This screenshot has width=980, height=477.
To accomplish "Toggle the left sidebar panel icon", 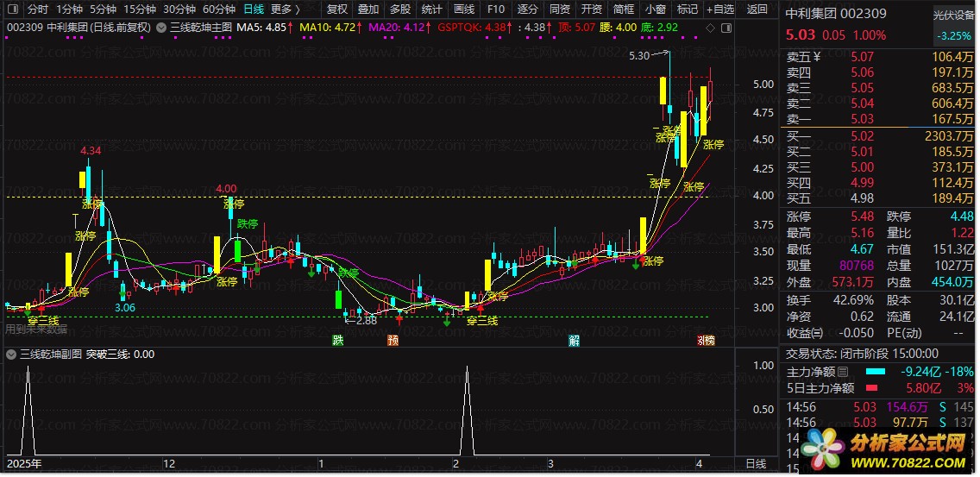I will point(14,9).
